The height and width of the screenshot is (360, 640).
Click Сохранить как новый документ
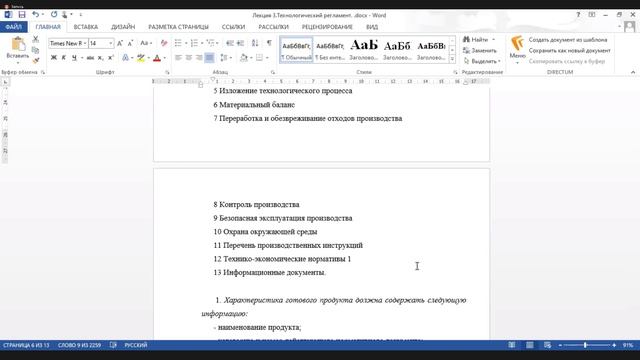pos(569,51)
